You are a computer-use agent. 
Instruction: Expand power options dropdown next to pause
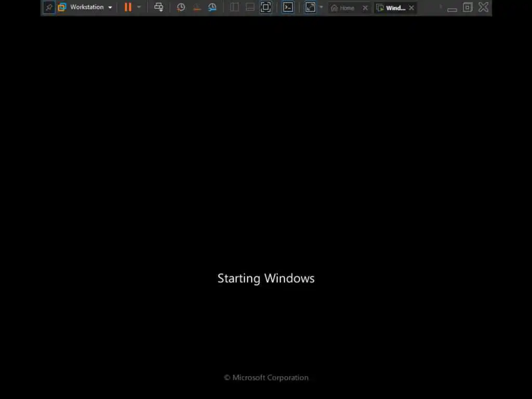point(139,7)
